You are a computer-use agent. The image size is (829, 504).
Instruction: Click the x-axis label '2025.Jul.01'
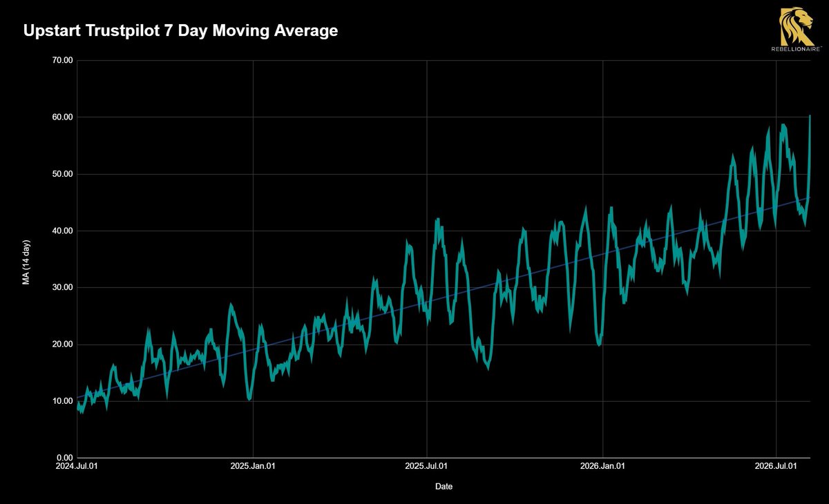(427, 466)
